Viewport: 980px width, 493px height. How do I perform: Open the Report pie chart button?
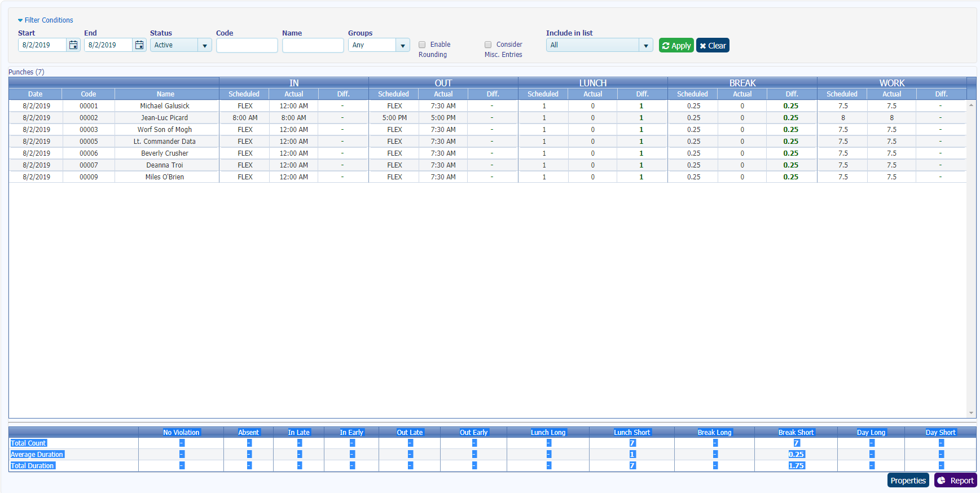tap(956, 481)
